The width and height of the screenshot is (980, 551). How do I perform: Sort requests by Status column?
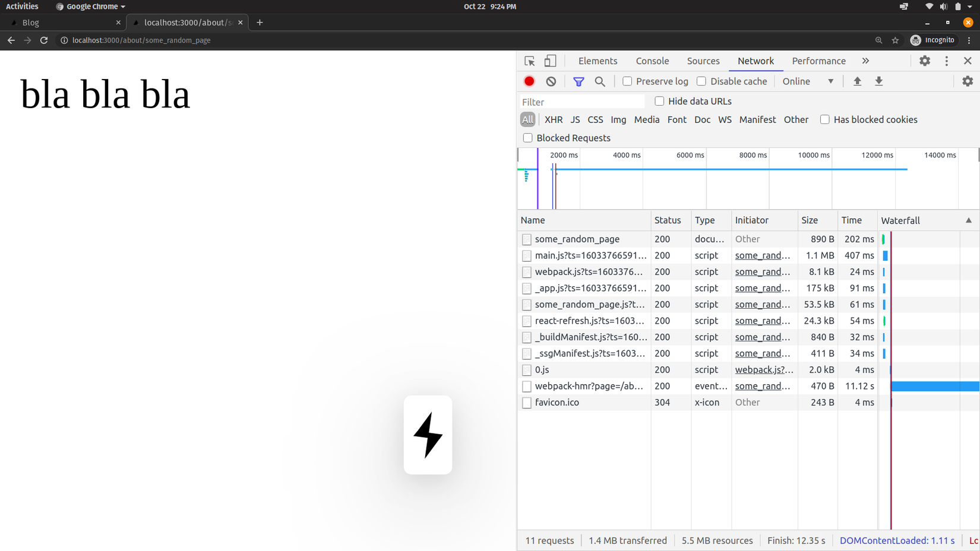pos(671,220)
